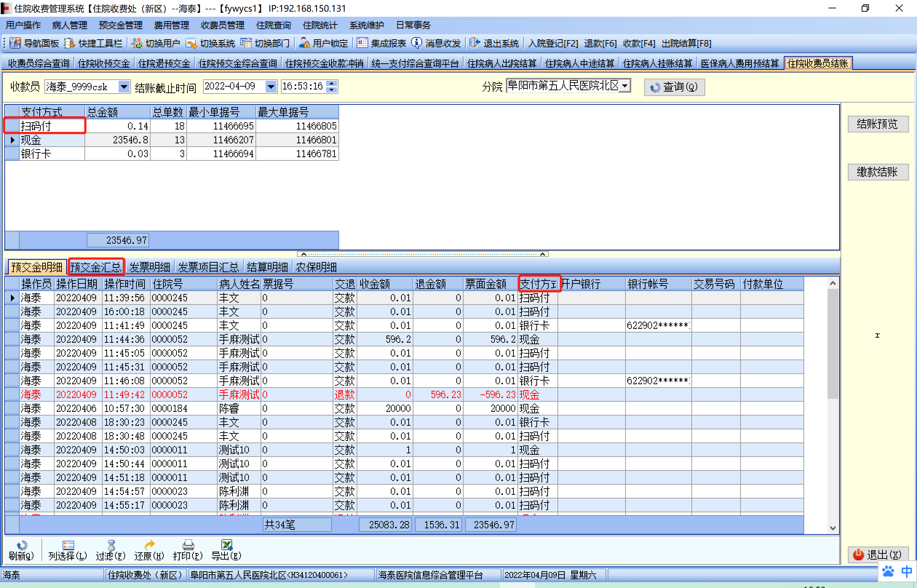Increase time with spinner up arrow

point(332,84)
